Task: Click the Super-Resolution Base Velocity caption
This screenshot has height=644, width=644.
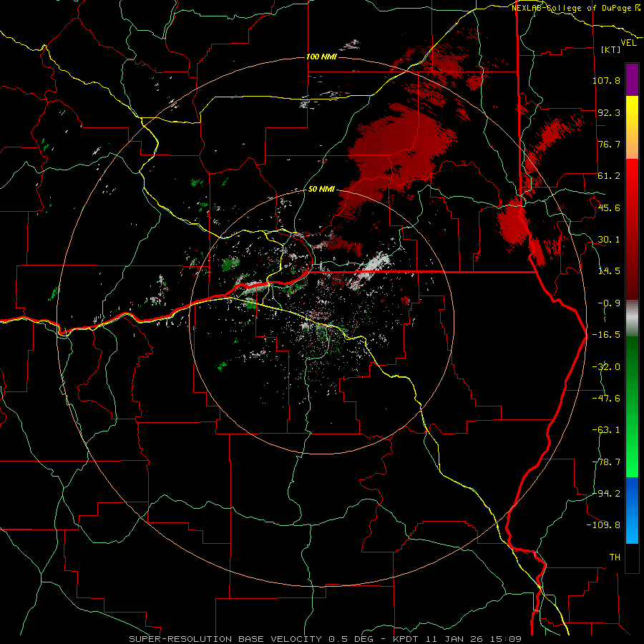Action: click(325, 639)
